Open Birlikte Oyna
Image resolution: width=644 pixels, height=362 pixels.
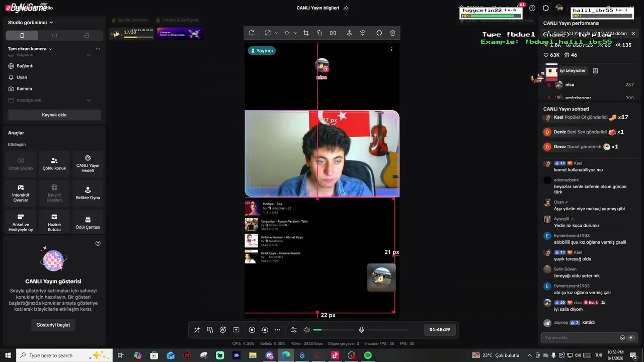88,193
